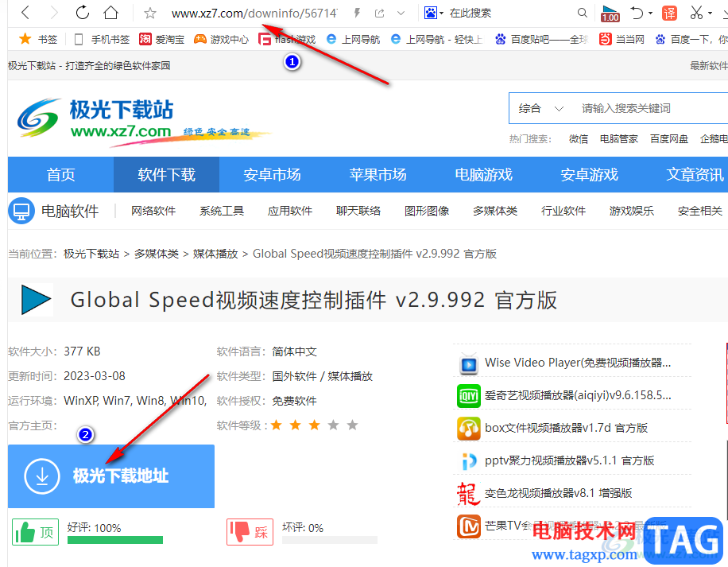The height and width of the screenshot is (567, 728).
Task: Open the 百度一下 bookmark
Action: point(691,40)
